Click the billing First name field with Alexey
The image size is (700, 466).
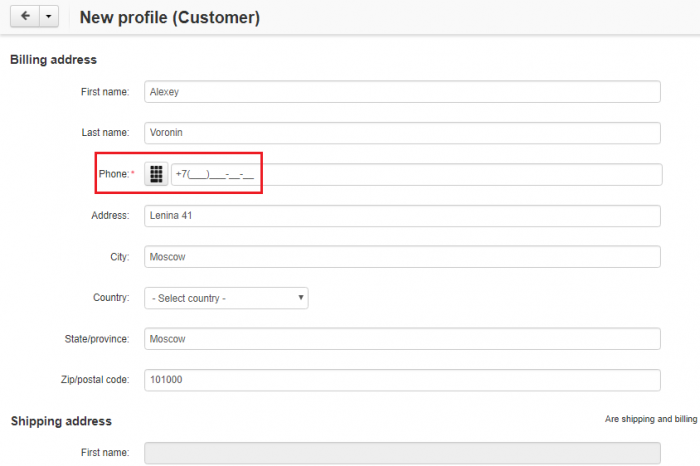(402, 92)
